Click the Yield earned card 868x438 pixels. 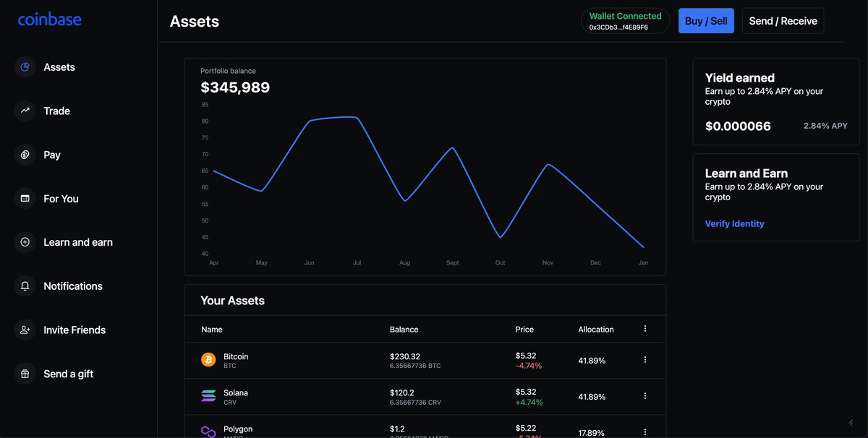click(777, 102)
